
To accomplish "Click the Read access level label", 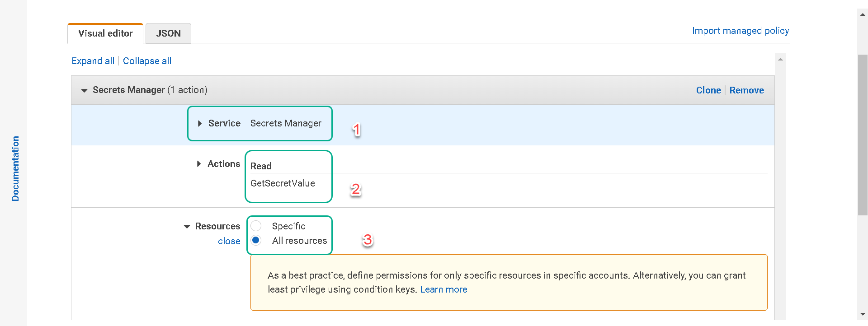I will click(261, 166).
